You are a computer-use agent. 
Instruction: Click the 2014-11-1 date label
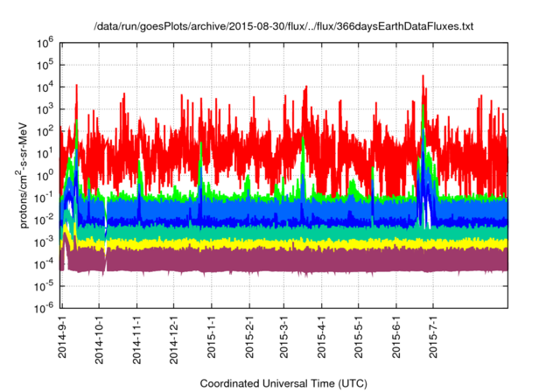point(136,339)
